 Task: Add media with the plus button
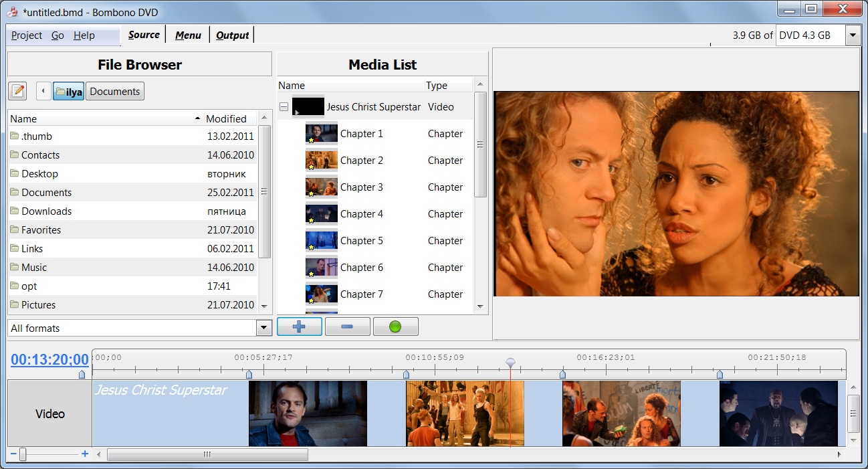pyautogui.click(x=300, y=326)
